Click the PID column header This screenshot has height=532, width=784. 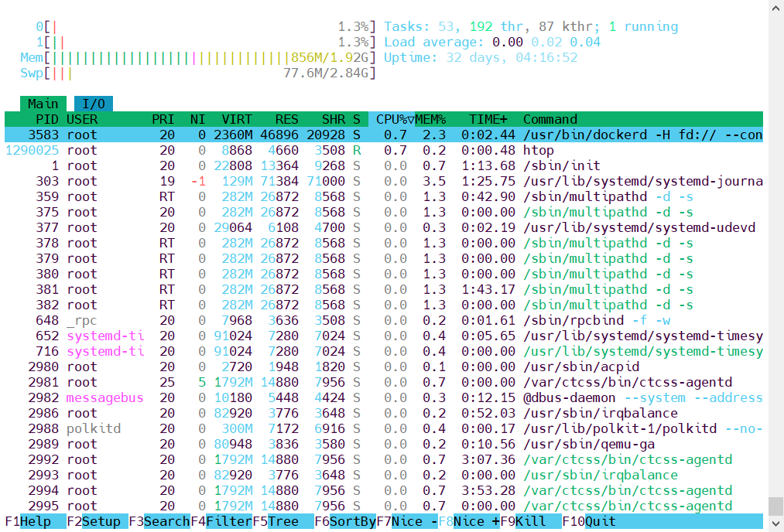pos(46,119)
